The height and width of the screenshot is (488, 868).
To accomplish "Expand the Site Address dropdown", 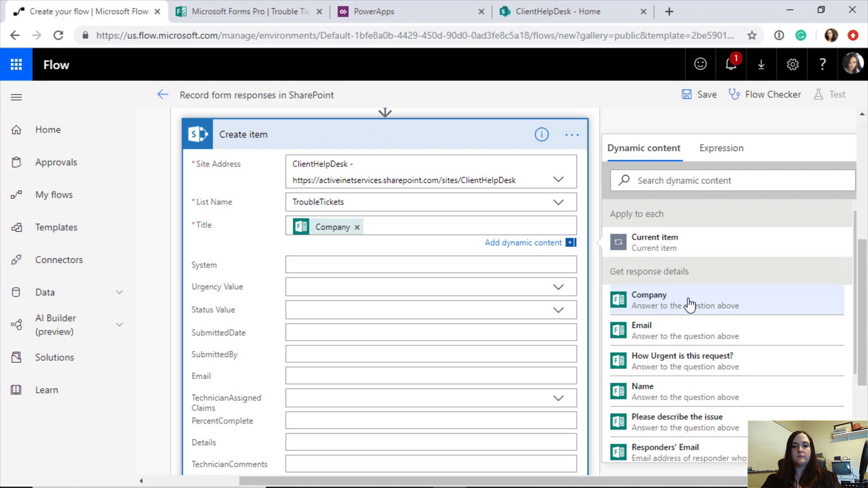I will point(558,179).
